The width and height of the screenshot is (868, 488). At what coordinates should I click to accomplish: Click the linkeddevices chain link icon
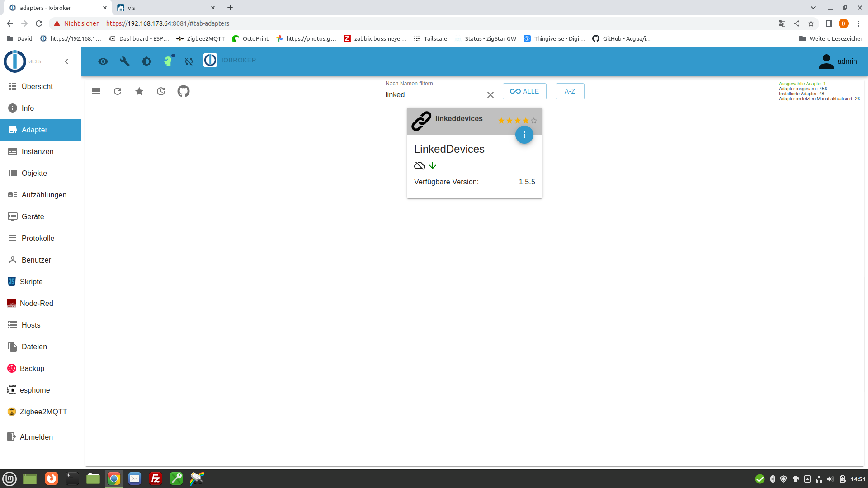(421, 121)
